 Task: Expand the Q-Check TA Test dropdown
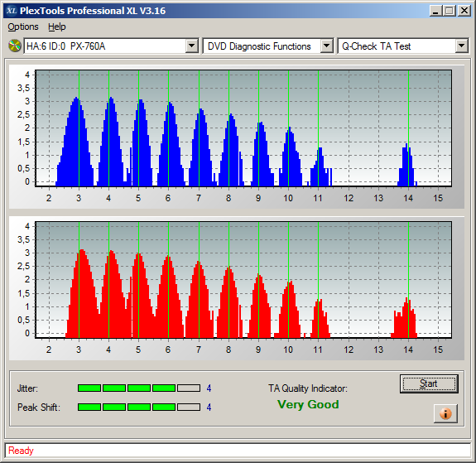(x=461, y=46)
